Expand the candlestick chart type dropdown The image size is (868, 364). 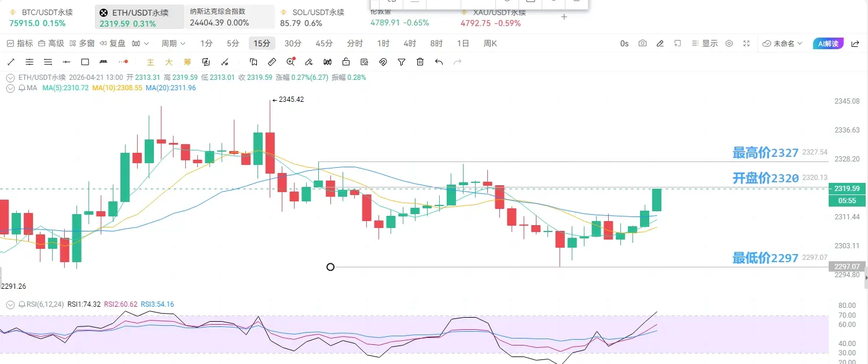[x=140, y=43]
